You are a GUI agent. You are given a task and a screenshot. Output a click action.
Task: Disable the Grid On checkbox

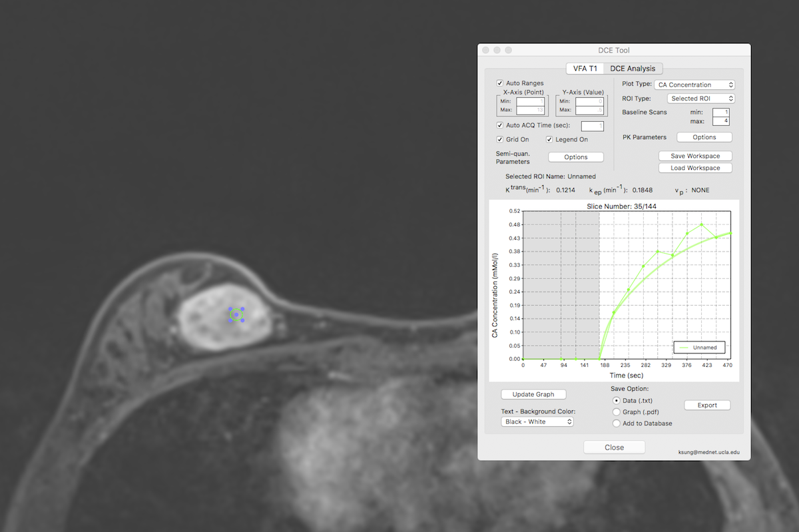500,140
